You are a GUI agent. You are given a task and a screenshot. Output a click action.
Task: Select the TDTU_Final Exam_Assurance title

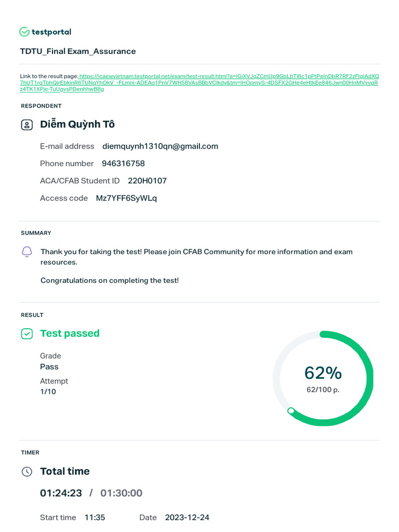78,51
